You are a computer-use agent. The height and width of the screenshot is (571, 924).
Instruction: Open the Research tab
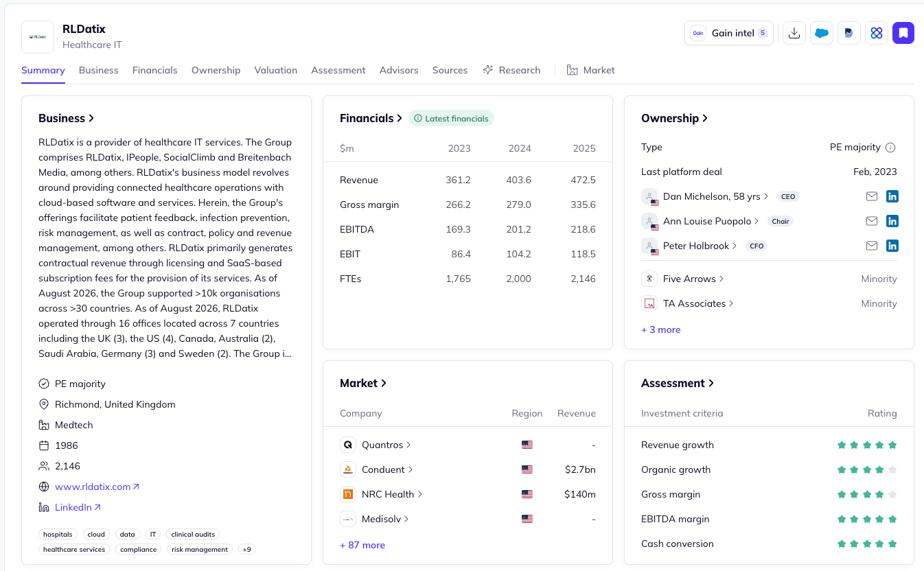pyautogui.click(x=511, y=70)
